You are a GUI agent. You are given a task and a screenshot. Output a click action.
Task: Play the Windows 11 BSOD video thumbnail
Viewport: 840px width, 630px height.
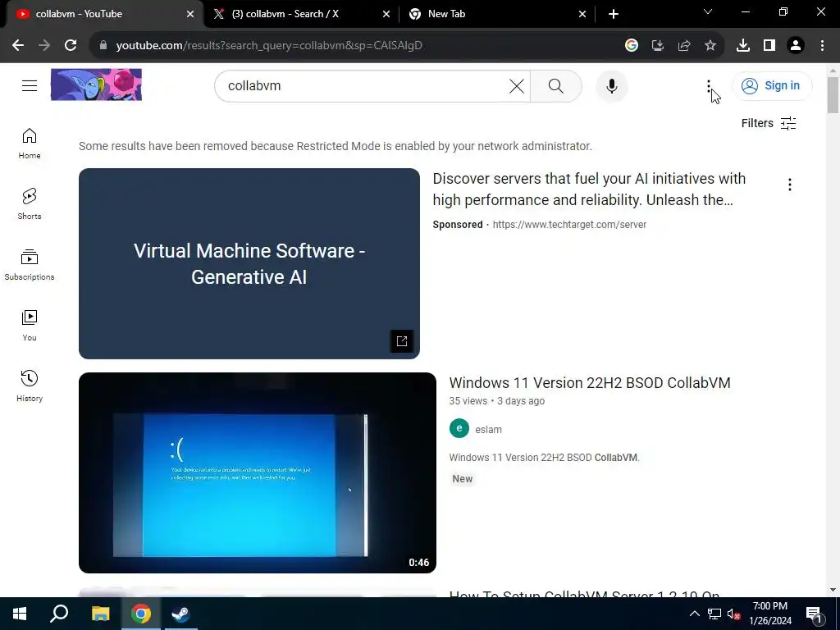258,472
